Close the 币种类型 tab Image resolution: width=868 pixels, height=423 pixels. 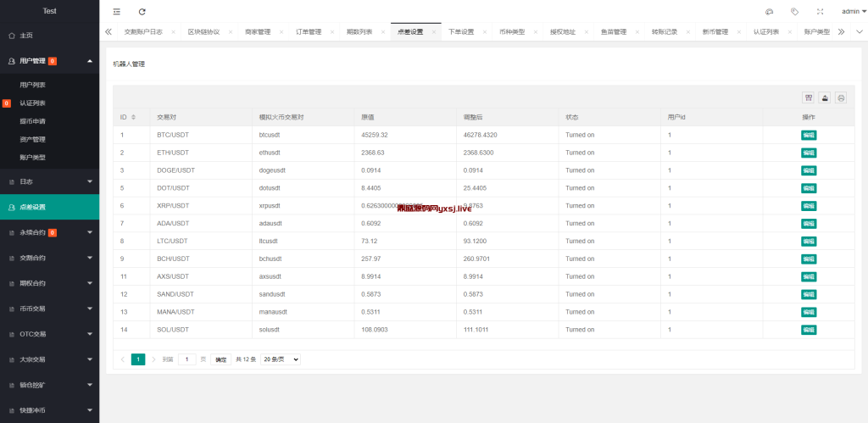click(x=536, y=32)
